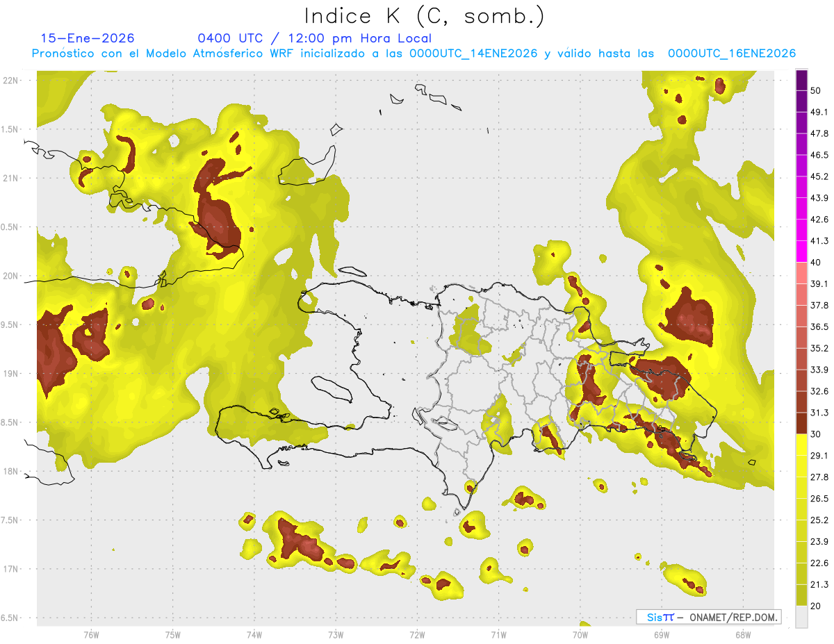Click the colorbar value "50"
The width and height of the screenshot is (834, 644).
tap(816, 91)
